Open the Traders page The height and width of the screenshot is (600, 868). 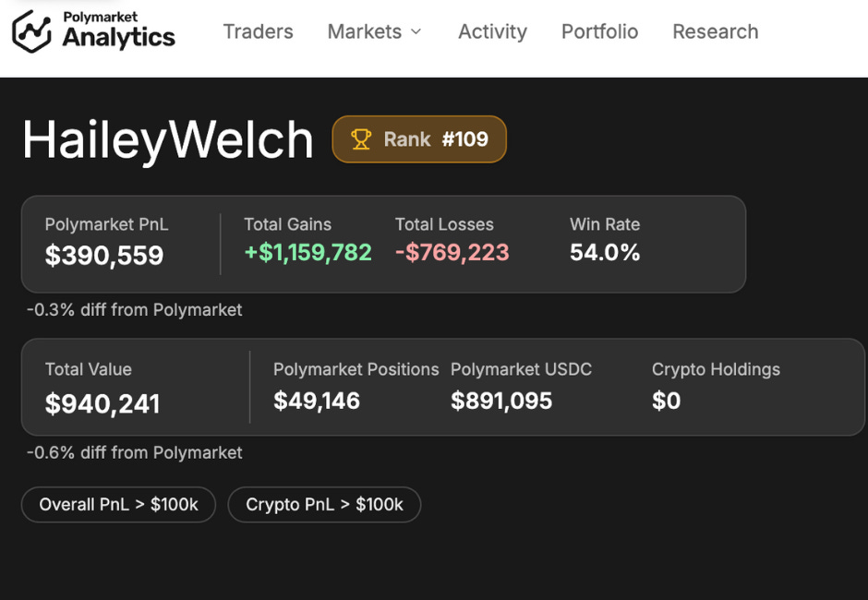pos(258,31)
